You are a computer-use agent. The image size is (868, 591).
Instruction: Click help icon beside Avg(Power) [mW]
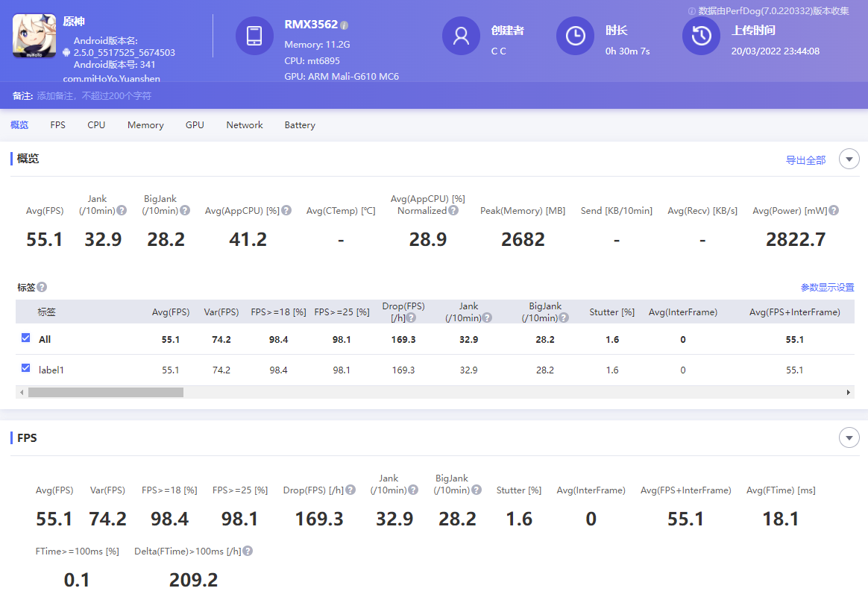pos(834,211)
